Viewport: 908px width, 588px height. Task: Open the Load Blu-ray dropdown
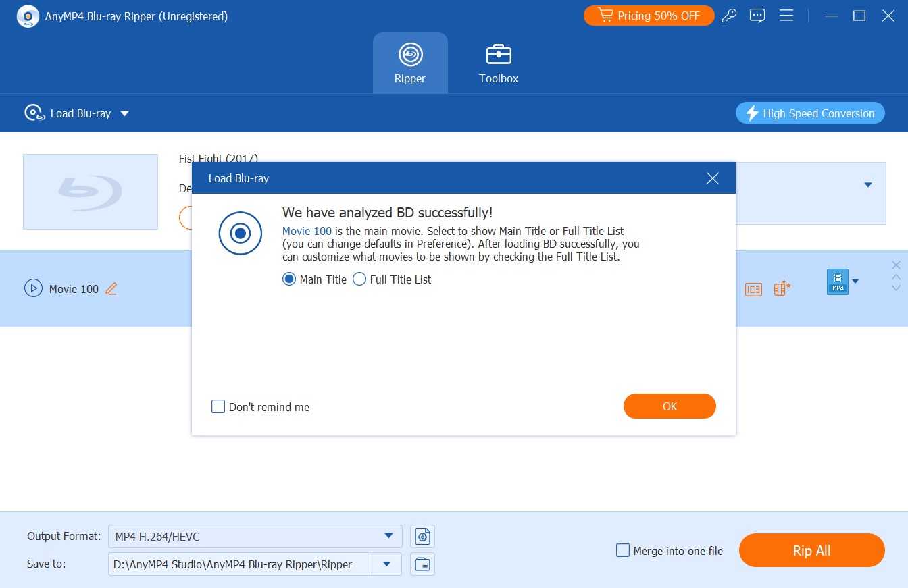pos(125,113)
